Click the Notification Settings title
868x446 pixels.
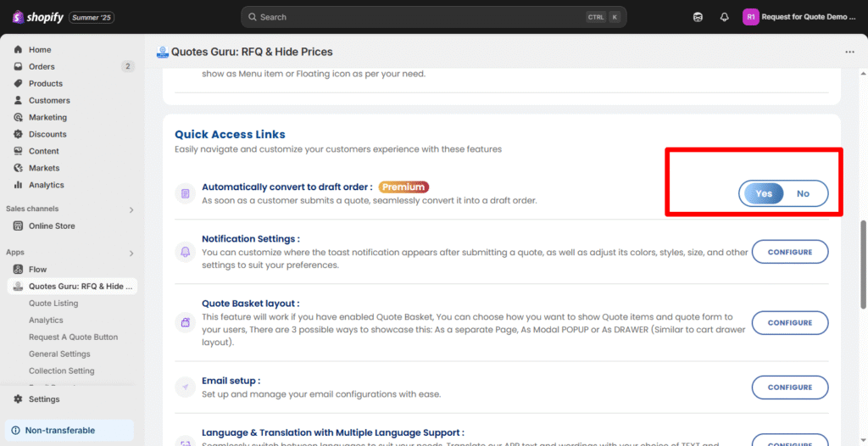[x=251, y=239]
